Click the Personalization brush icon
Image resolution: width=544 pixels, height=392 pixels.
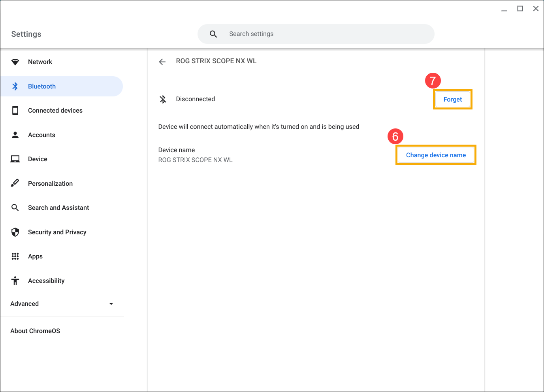coord(15,183)
